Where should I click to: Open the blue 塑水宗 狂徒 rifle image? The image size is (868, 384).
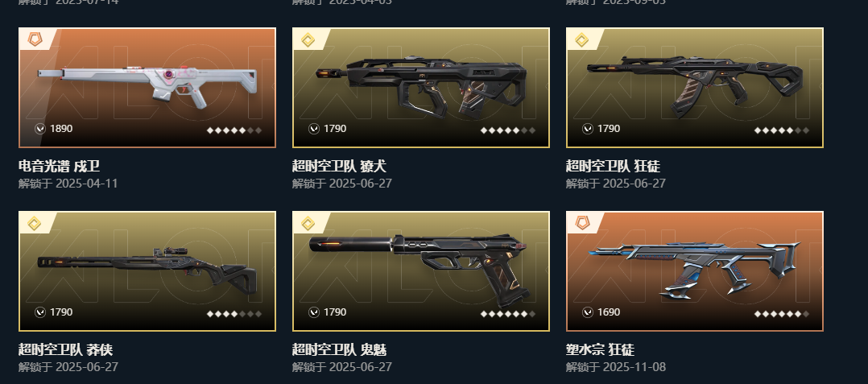coord(695,269)
